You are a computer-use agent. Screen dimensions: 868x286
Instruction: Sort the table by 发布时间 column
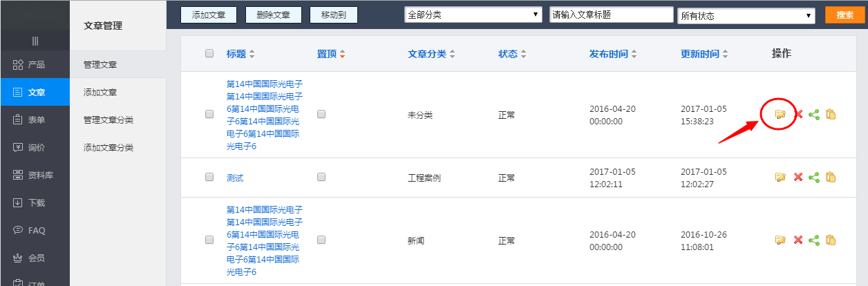click(612, 54)
